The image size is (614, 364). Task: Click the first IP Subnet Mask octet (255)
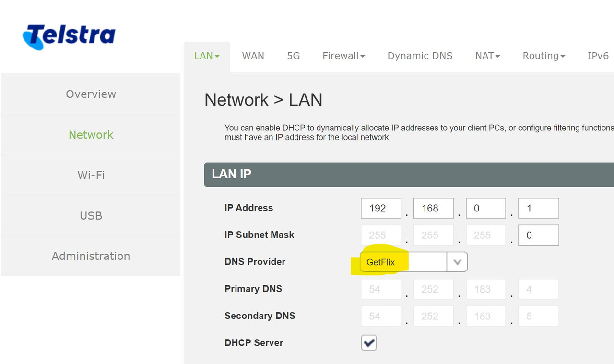click(x=381, y=235)
